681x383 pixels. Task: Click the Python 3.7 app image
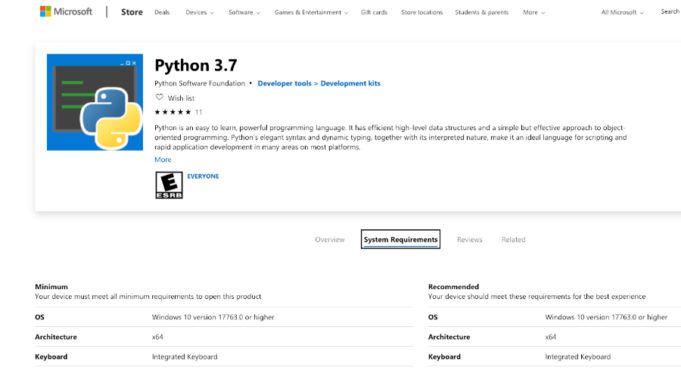[95, 102]
